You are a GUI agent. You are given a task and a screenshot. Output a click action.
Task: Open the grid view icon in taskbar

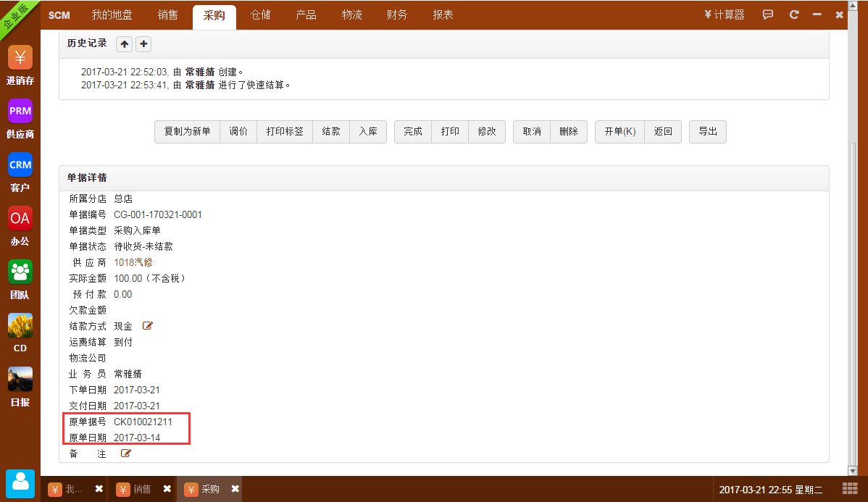[x=850, y=489]
